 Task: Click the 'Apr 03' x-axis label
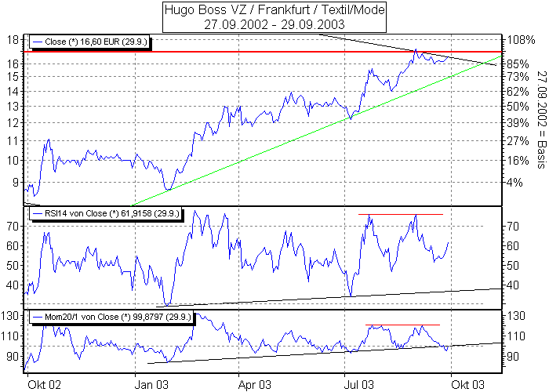click(x=255, y=385)
